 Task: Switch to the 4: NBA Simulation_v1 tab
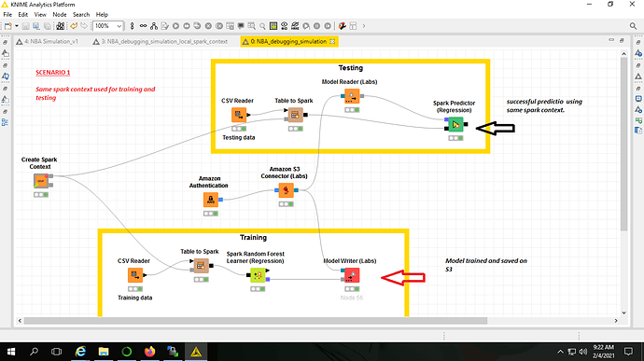coord(48,41)
